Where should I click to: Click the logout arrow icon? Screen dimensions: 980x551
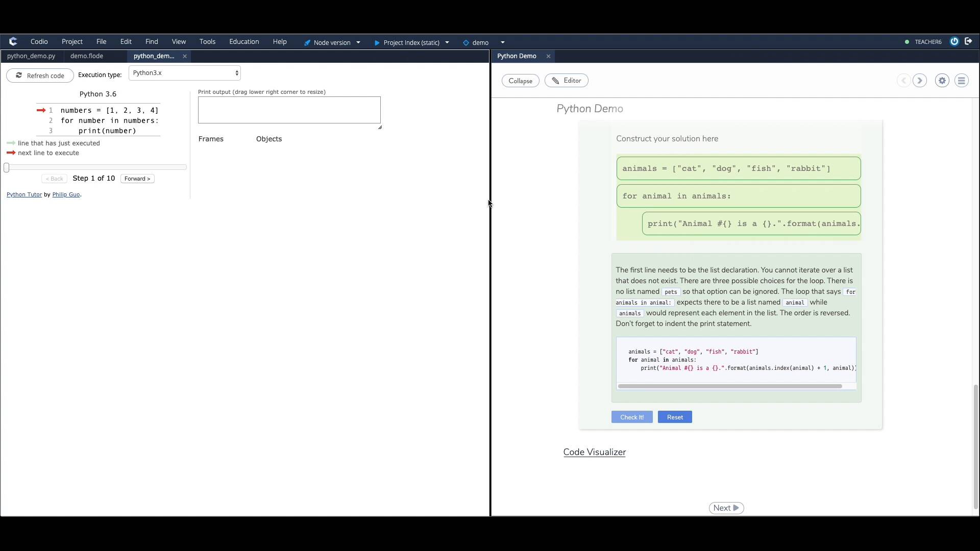tap(968, 42)
